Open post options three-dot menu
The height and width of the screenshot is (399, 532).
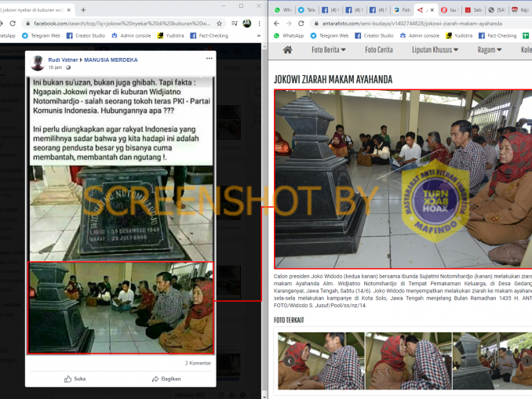tap(210, 58)
